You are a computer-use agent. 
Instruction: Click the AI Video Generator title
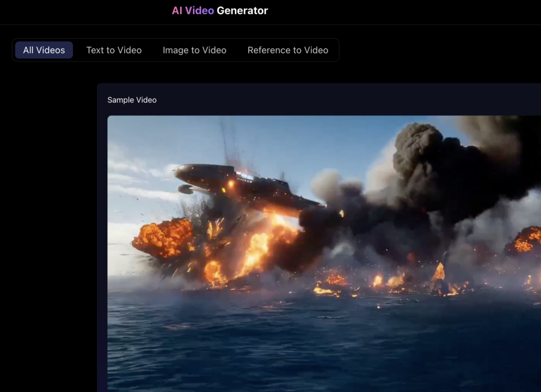tap(220, 11)
